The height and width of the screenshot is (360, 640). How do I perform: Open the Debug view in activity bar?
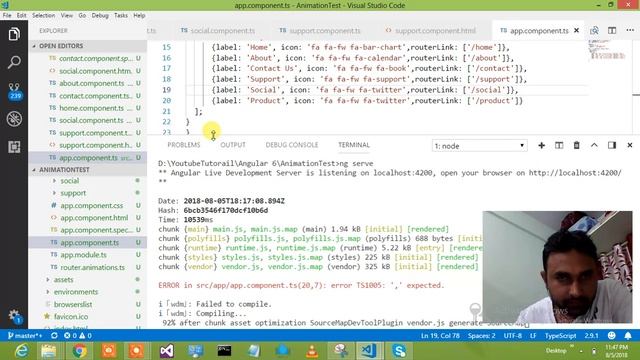coord(14,119)
